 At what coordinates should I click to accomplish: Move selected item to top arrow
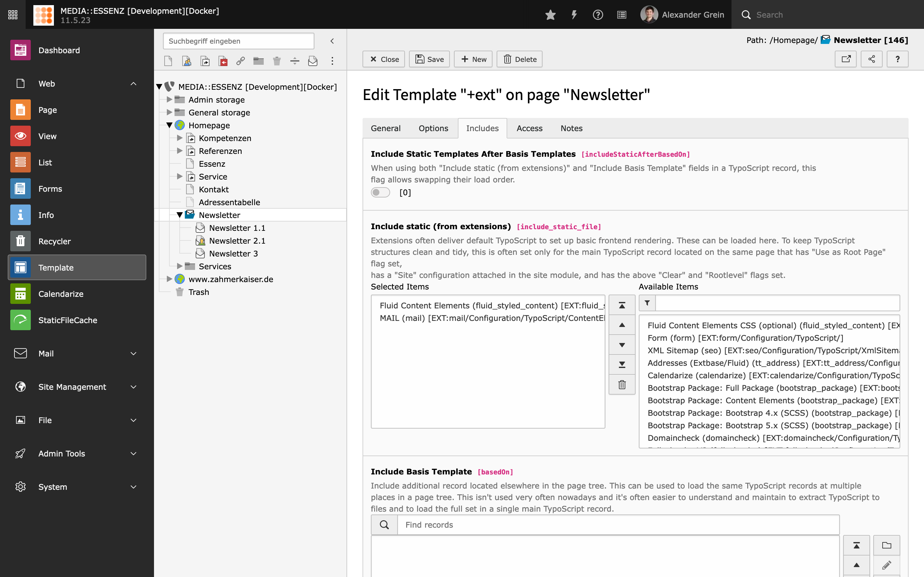click(621, 305)
